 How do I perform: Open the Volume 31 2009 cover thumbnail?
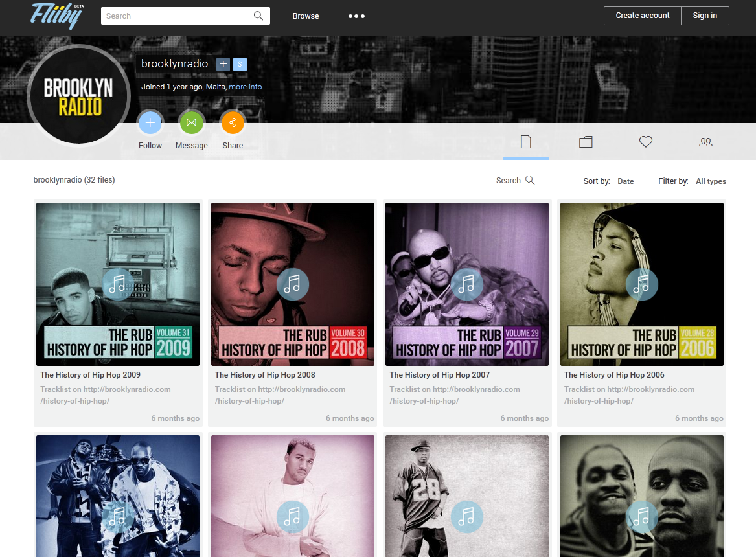(x=118, y=284)
